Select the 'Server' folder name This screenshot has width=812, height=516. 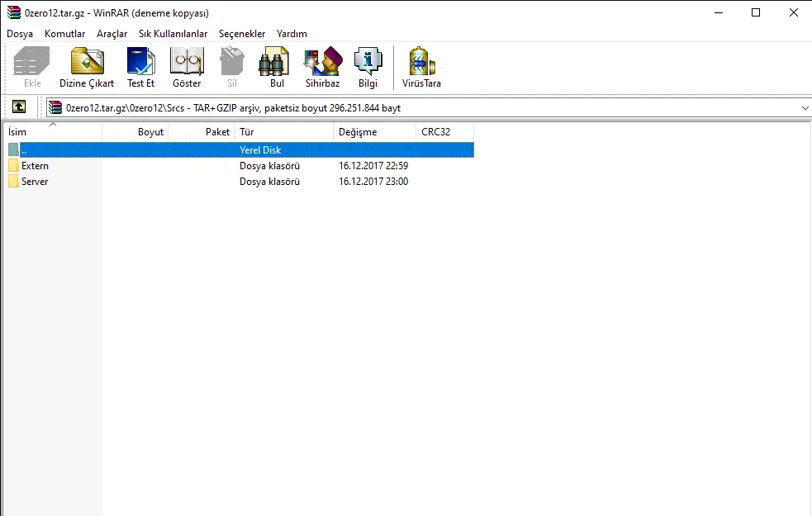[35, 181]
